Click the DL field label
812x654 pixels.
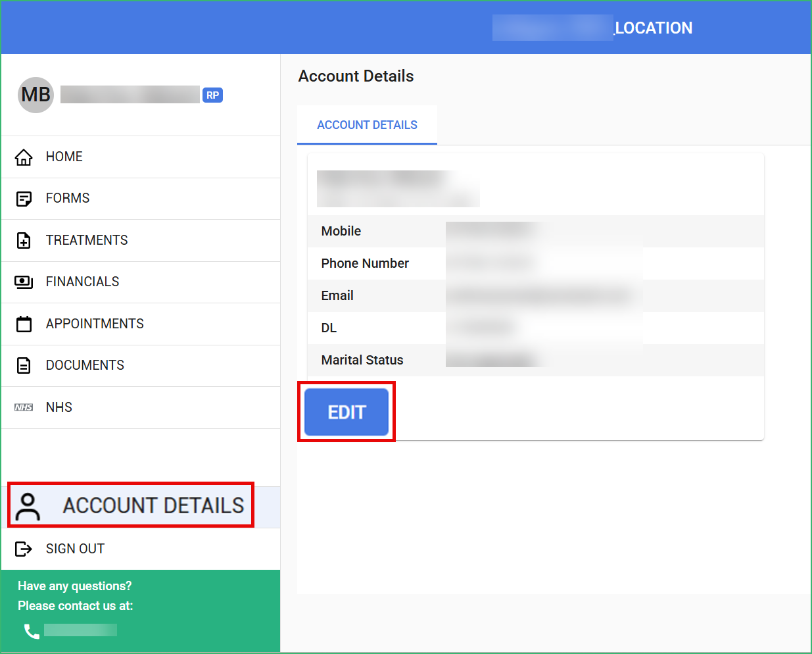(329, 328)
